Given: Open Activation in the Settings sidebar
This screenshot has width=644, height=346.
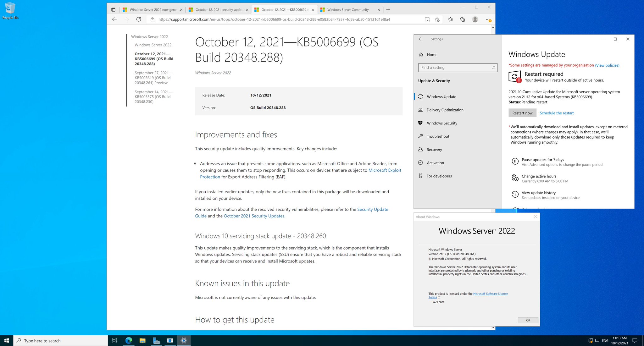Looking at the screenshot, I should [x=435, y=162].
